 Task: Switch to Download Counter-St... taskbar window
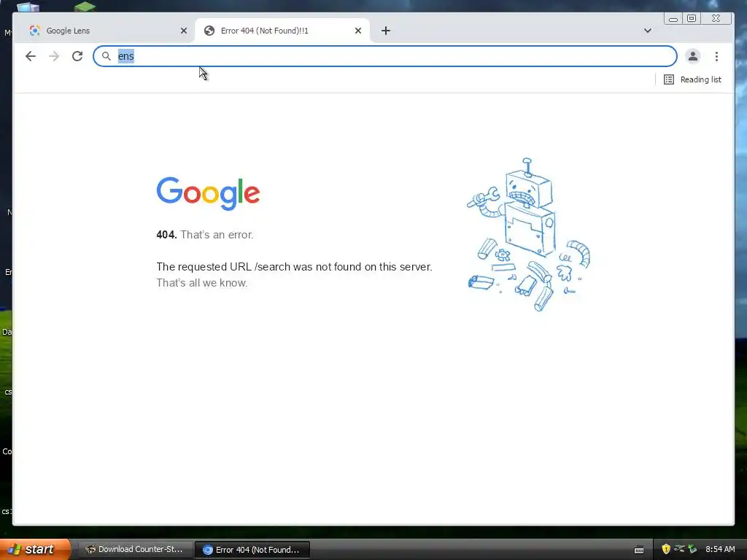coord(135,549)
